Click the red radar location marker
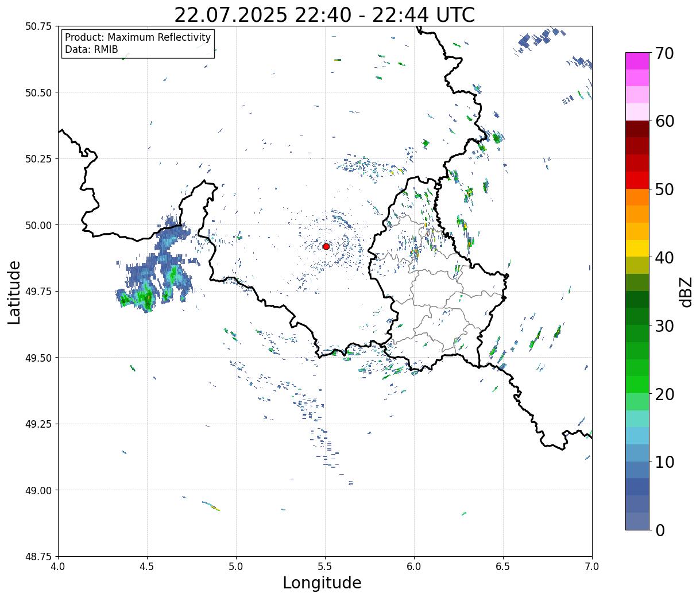Viewport: 700px width, 597px height. pyautogui.click(x=326, y=246)
